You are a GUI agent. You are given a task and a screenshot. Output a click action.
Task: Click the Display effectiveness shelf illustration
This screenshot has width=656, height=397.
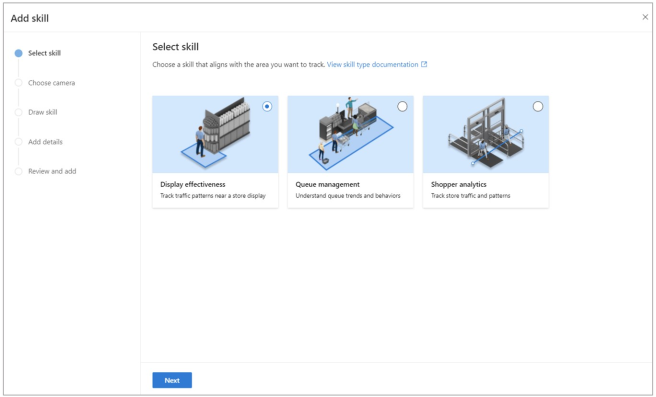pyautogui.click(x=215, y=134)
